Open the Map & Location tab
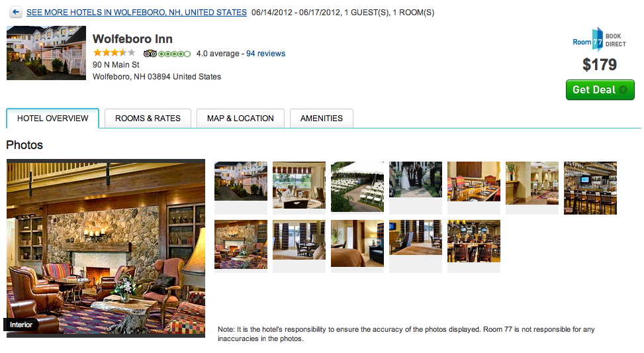Viewport: 644px width, 353px height. [240, 119]
